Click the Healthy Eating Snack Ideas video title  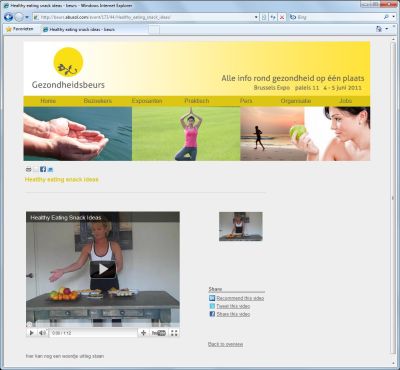click(66, 218)
